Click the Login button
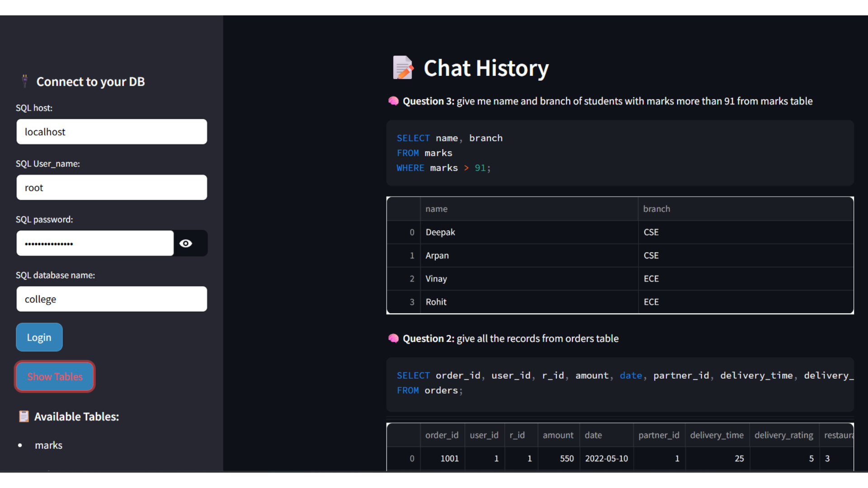868x488 pixels. (39, 337)
